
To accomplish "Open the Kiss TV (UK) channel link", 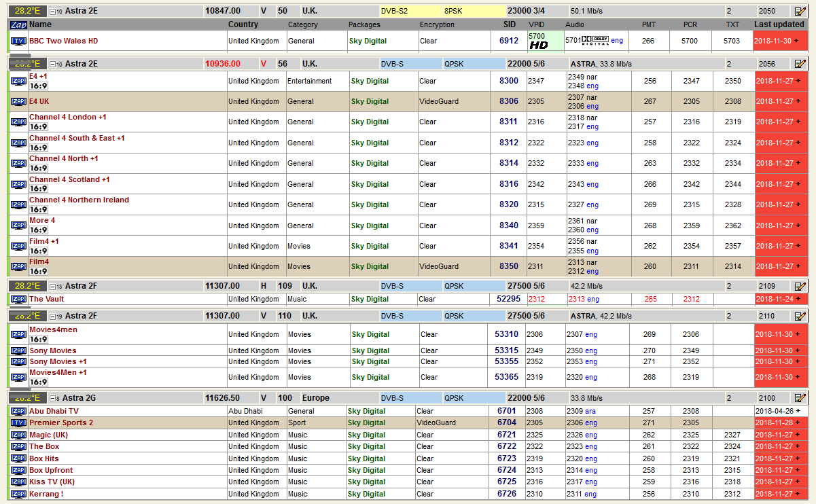I will 52,482.
